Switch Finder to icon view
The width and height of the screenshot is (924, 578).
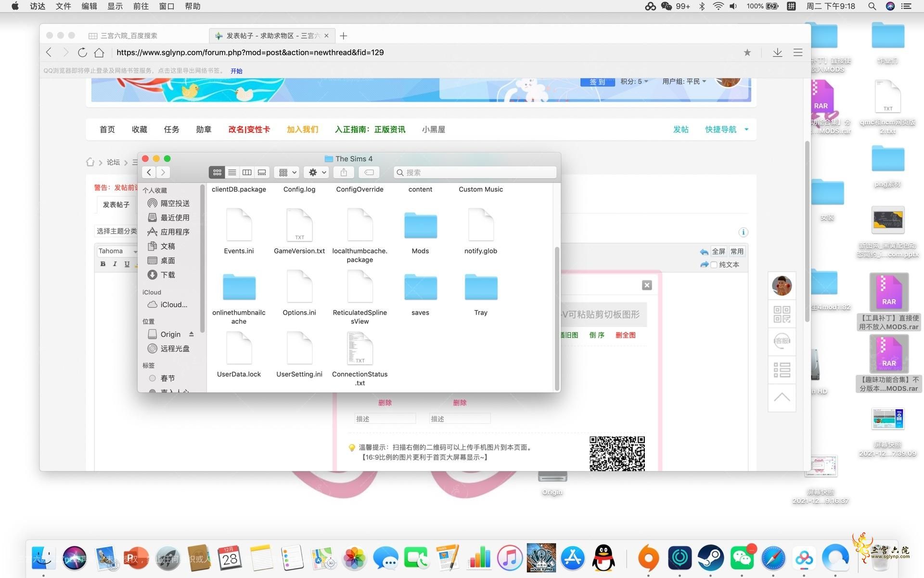pos(217,172)
